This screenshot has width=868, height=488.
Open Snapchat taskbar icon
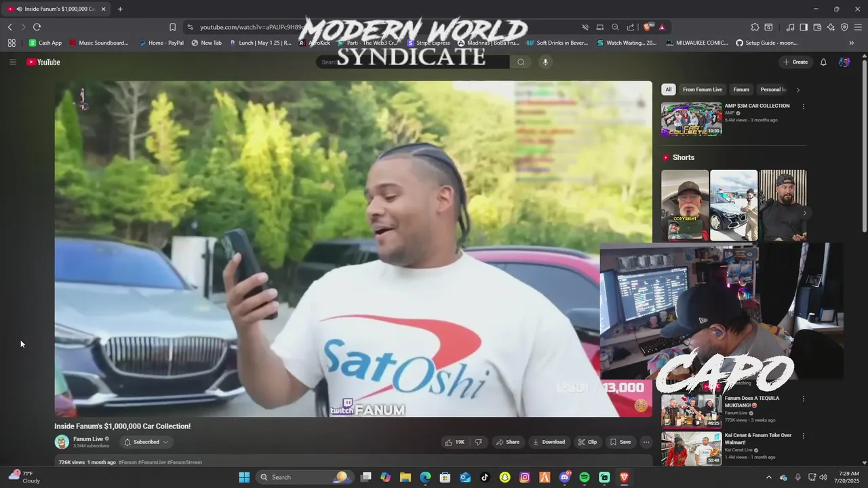click(505, 477)
